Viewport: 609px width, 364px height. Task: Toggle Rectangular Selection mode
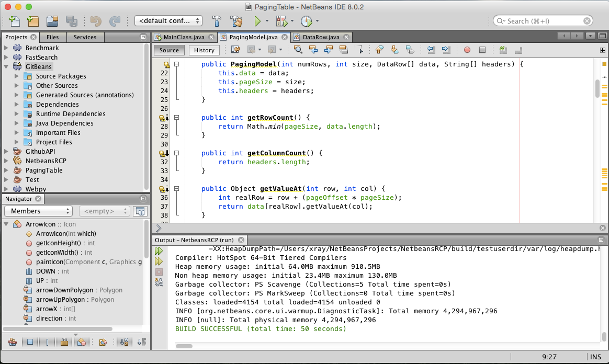[358, 50]
